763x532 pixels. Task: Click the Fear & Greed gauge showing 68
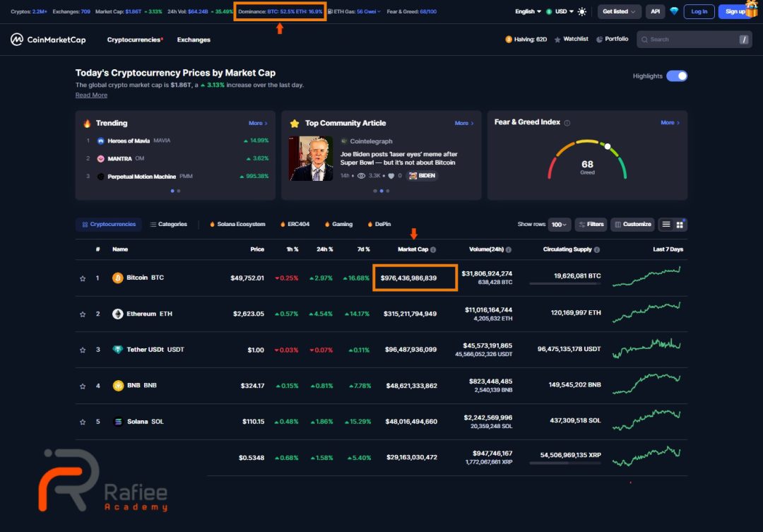(587, 160)
